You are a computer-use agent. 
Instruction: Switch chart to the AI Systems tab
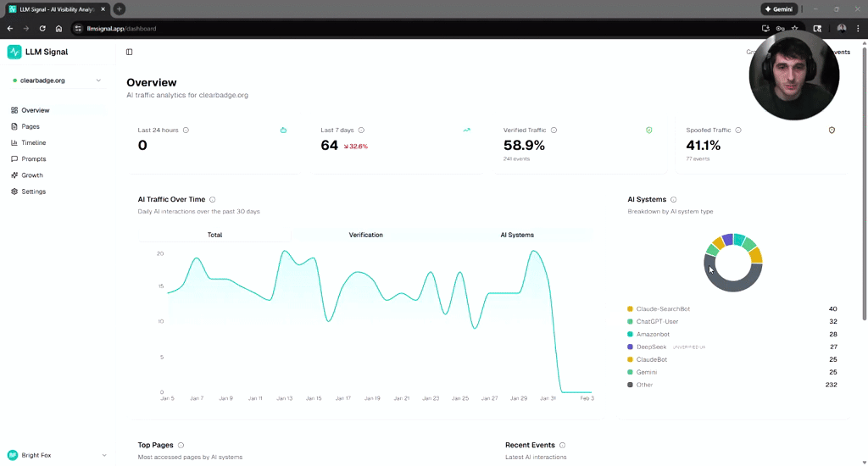pyautogui.click(x=517, y=235)
